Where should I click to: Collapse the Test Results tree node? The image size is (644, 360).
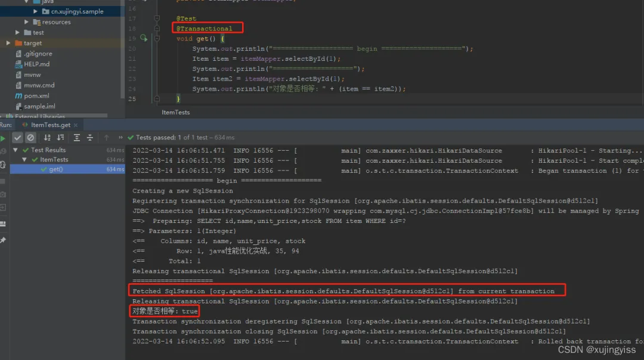tap(16, 150)
